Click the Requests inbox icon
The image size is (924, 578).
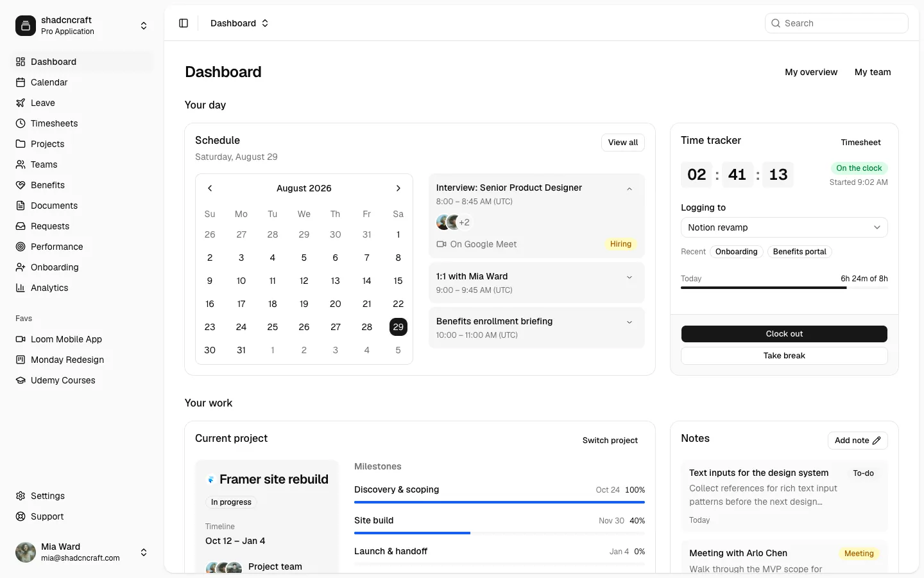pyautogui.click(x=21, y=226)
